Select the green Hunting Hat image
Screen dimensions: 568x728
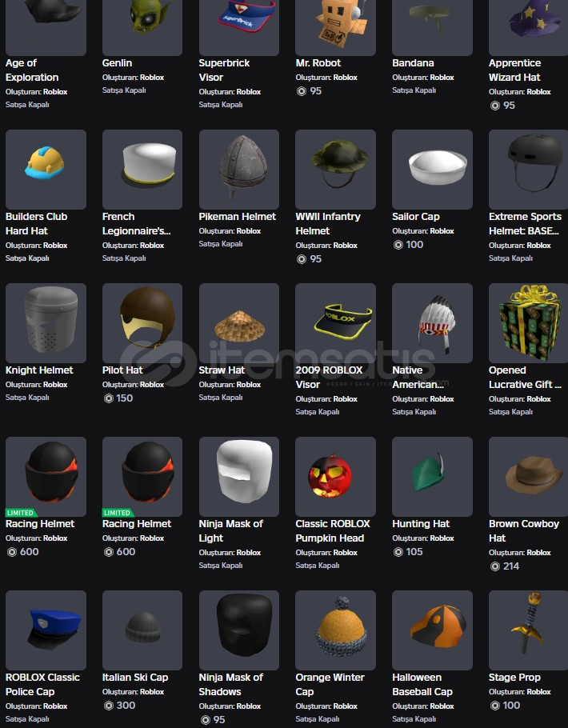(432, 477)
